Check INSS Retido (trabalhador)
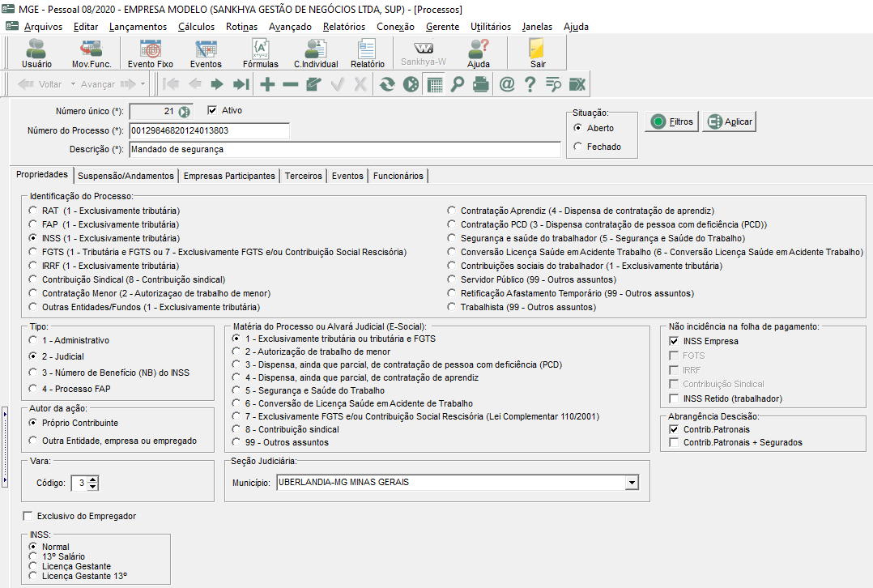 click(x=674, y=398)
